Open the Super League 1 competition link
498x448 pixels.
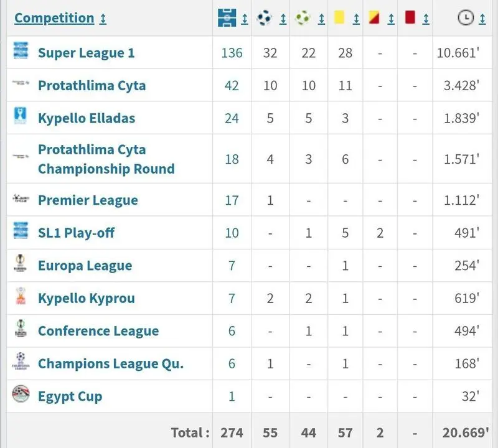86,53
